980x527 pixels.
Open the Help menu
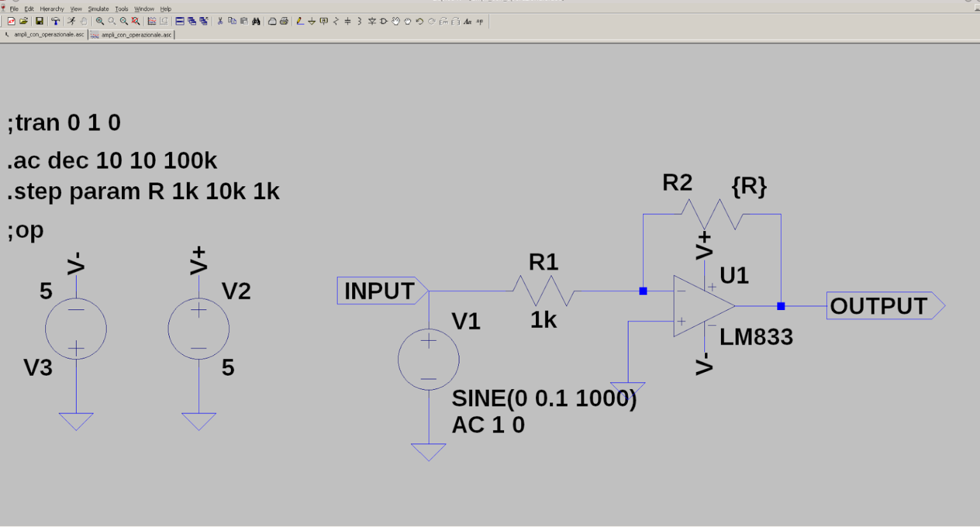click(x=166, y=9)
